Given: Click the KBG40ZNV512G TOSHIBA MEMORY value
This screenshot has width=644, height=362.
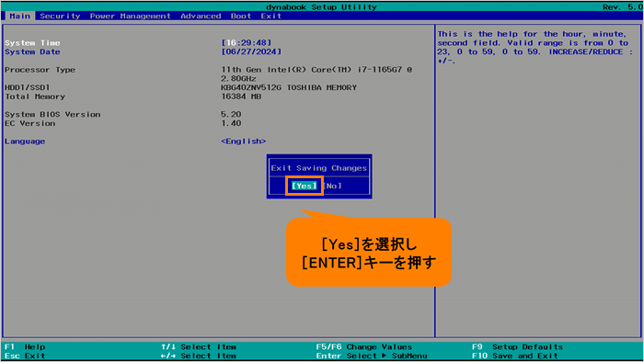Looking at the screenshot, I should click(x=289, y=87).
